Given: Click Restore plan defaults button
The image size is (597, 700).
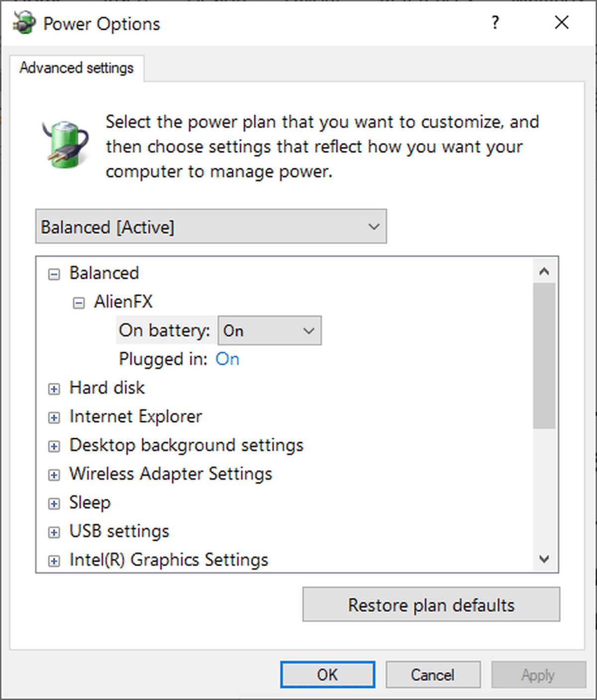Looking at the screenshot, I should click(x=431, y=604).
